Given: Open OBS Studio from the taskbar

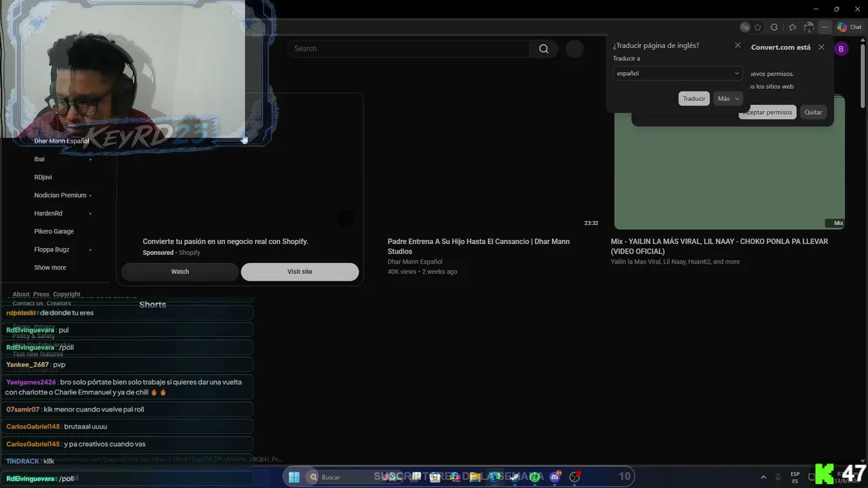Looking at the screenshot, I should point(576,477).
